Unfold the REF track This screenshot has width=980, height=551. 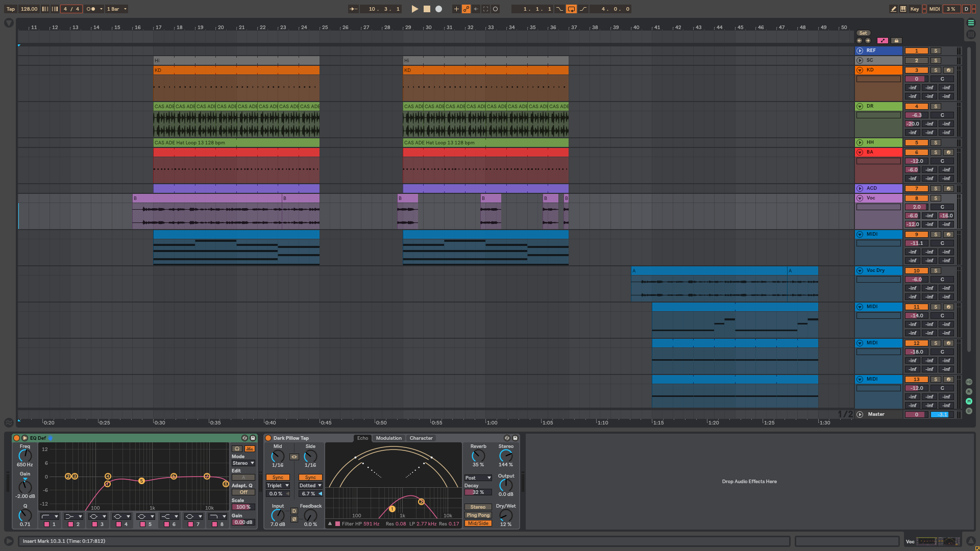(860, 51)
